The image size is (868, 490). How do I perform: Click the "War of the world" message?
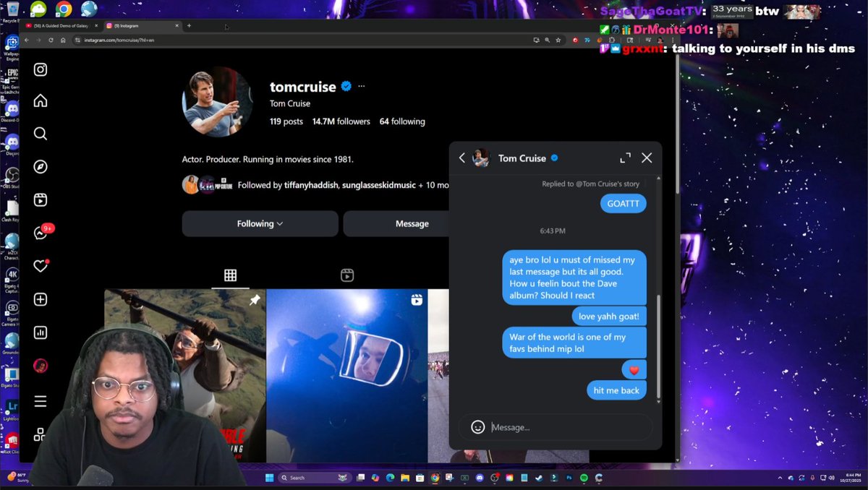click(574, 343)
